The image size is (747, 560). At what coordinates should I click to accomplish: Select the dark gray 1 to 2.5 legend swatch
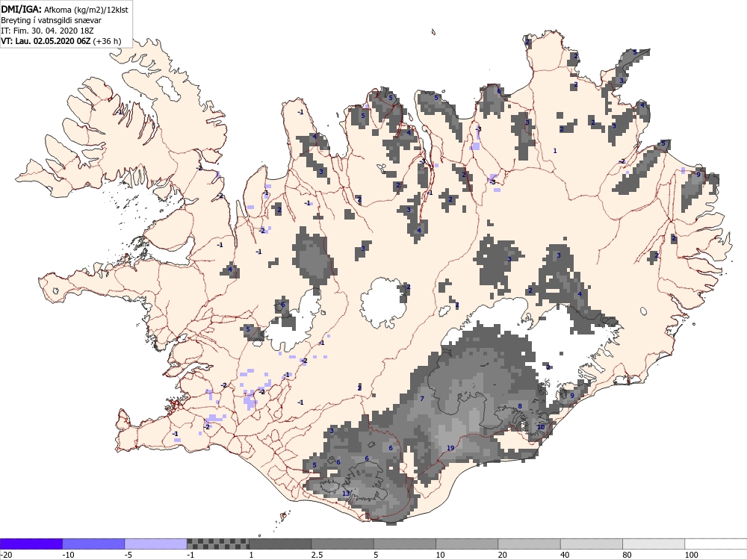pyautogui.click(x=280, y=544)
